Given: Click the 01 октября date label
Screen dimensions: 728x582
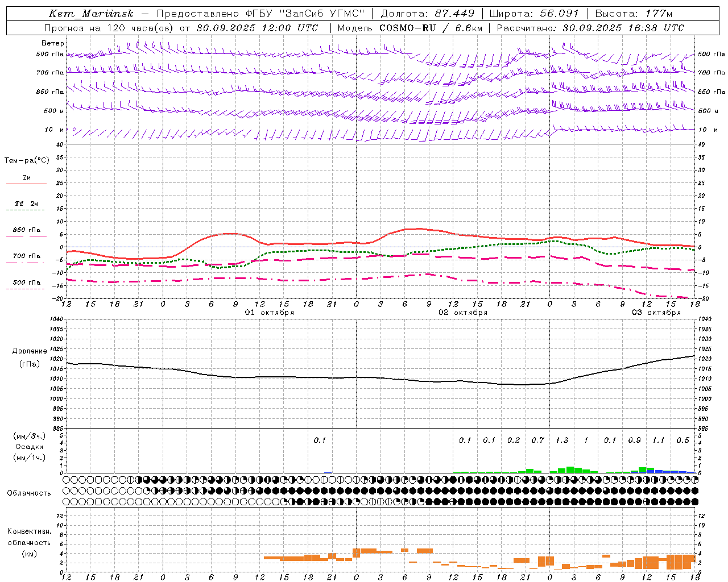Looking at the screenshot, I should click(x=270, y=313).
